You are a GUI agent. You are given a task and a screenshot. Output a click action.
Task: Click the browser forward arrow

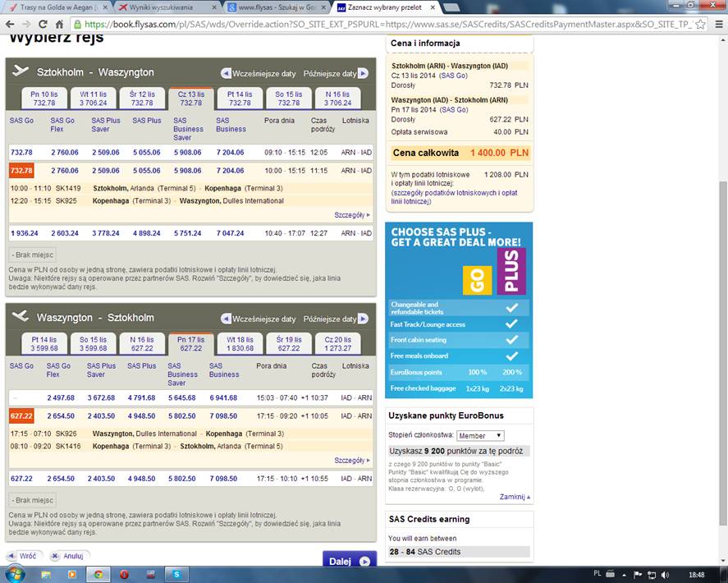click(26, 24)
